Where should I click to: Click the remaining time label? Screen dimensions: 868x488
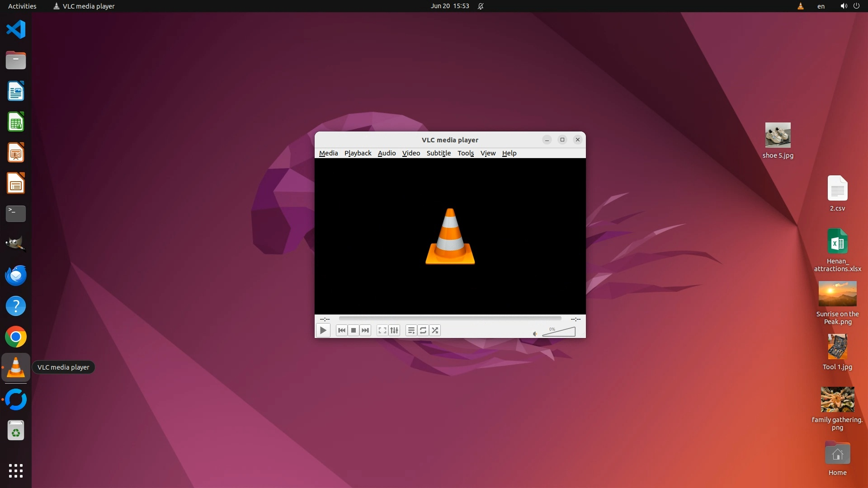[575, 319]
